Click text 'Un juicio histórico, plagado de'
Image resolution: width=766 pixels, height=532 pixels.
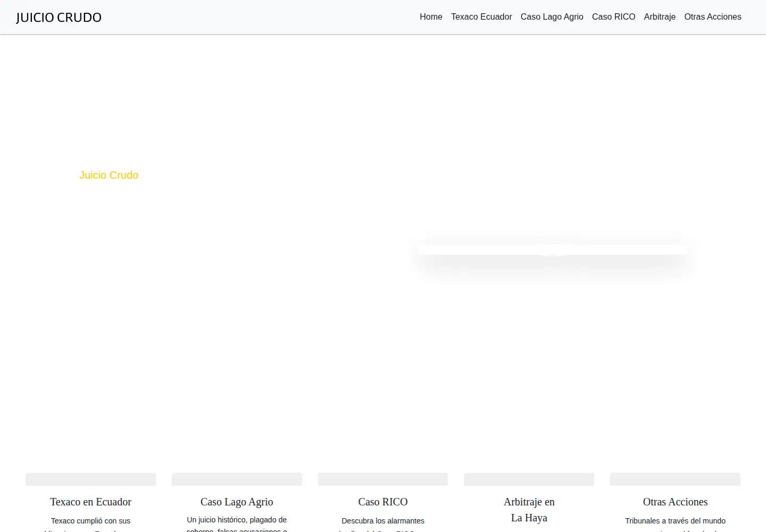coord(237,520)
